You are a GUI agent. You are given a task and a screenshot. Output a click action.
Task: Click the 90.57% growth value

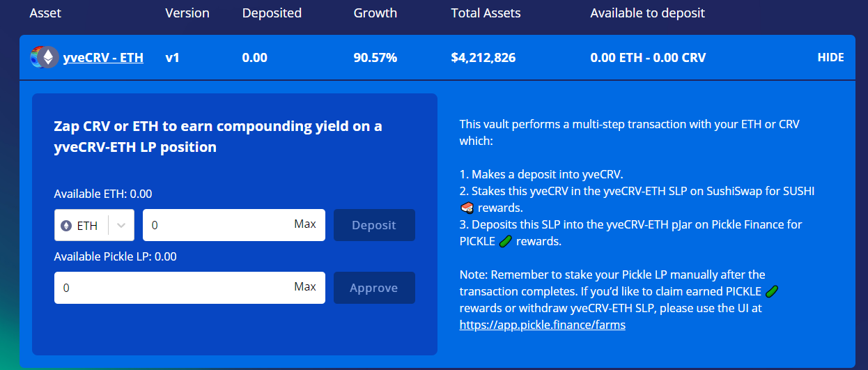click(375, 58)
